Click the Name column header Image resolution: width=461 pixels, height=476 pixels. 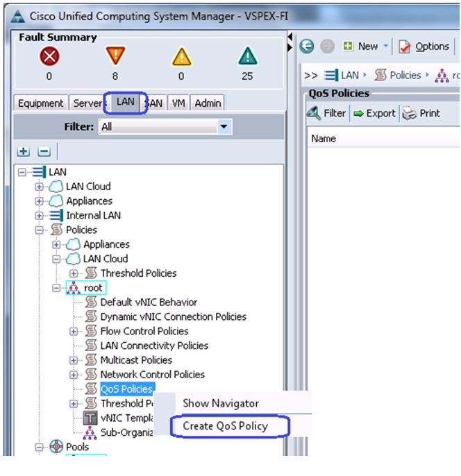[x=324, y=139]
